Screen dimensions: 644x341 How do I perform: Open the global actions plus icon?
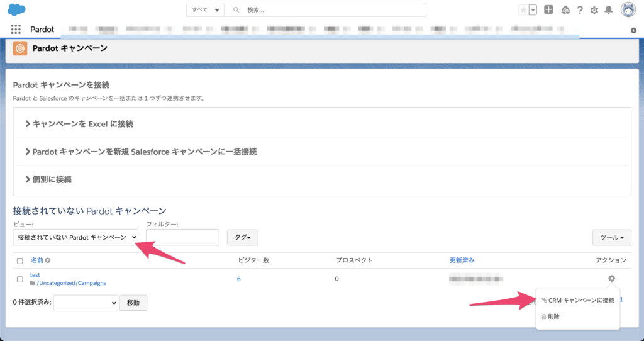click(x=548, y=10)
